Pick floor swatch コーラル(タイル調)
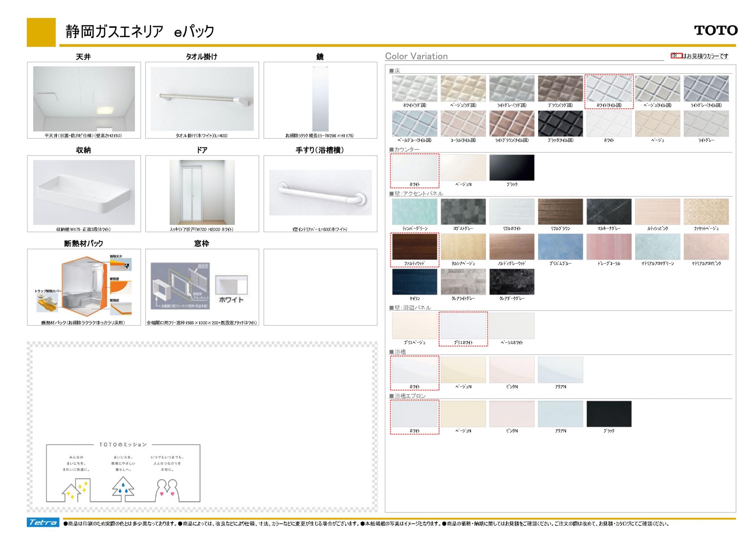The width and height of the screenshot is (756, 534). [463, 123]
